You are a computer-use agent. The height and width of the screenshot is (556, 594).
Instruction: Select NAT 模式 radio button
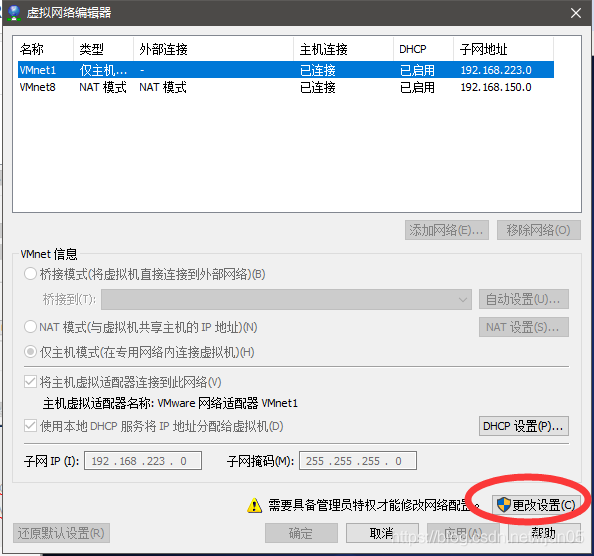(30, 326)
